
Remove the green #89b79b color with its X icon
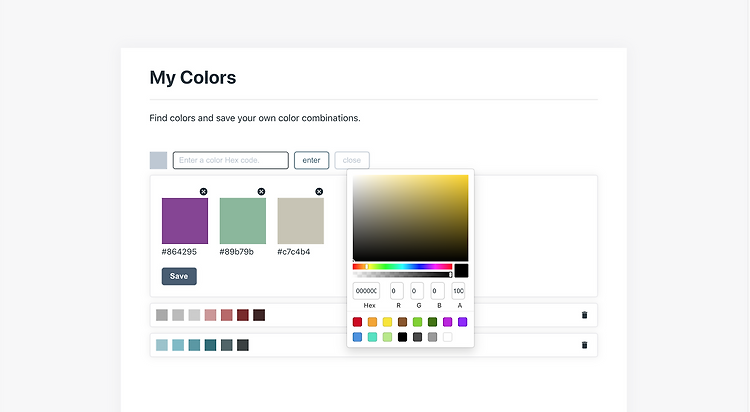(x=261, y=191)
